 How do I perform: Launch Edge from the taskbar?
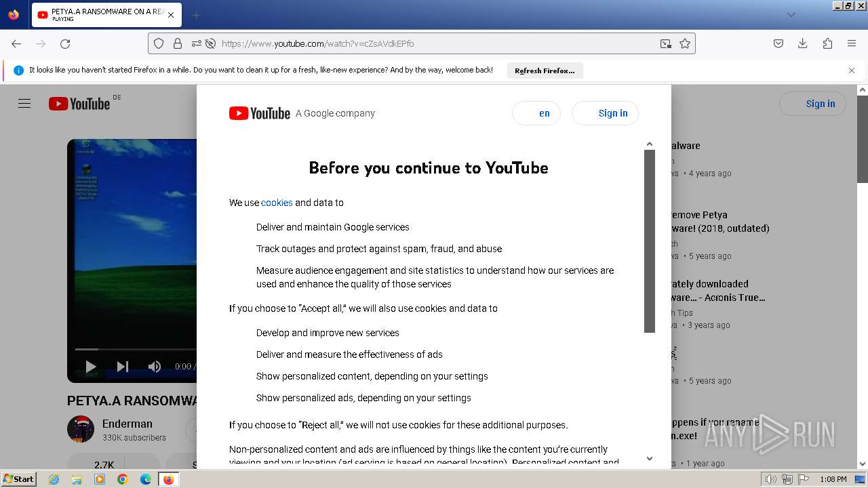point(146,479)
